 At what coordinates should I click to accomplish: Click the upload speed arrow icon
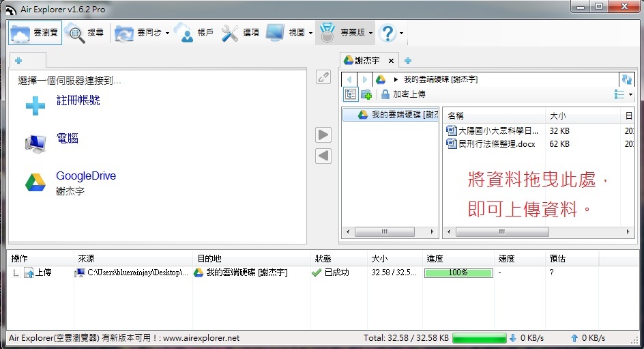tap(574, 338)
